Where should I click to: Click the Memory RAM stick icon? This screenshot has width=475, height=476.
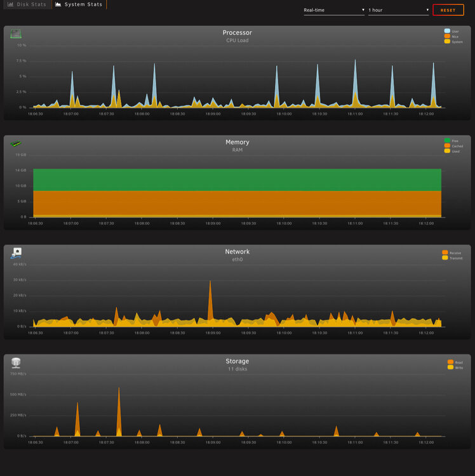tap(15, 143)
